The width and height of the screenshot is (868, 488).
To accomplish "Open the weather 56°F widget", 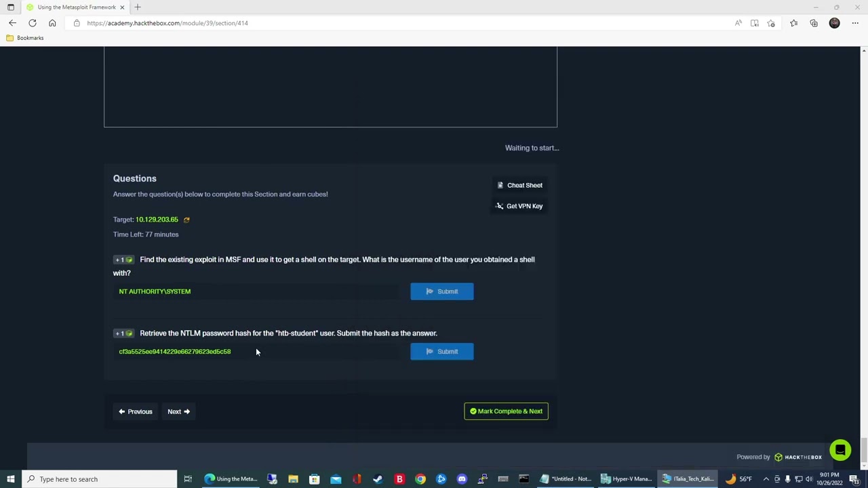I will (x=738, y=479).
